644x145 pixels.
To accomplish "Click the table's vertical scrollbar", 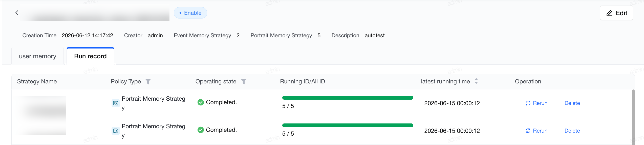I will coord(633,117).
